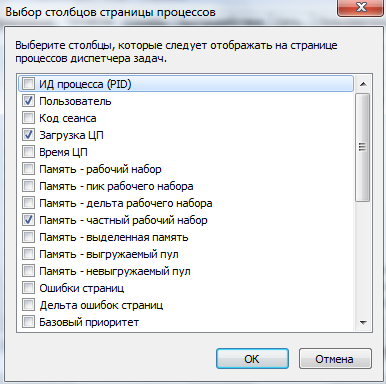Image resolution: width=386 pixels, height=384 pixels.
Task: Click the list scrollbar thumb
Action: click(363, 147)
